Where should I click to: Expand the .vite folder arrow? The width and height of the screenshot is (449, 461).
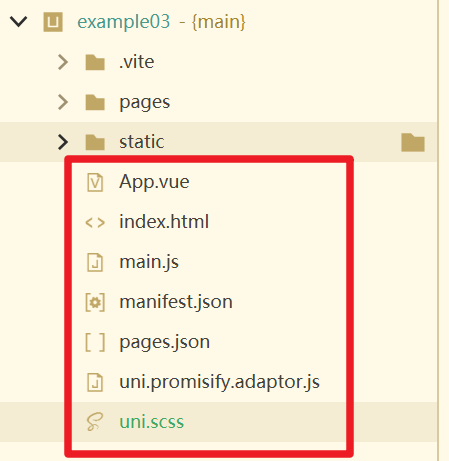[63, 62]
